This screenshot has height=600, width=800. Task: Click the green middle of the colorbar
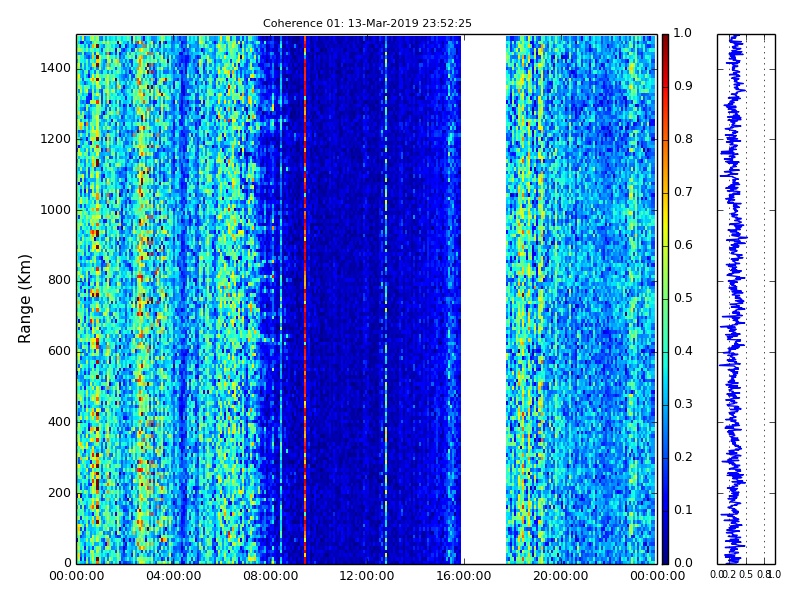click(665, 299)
